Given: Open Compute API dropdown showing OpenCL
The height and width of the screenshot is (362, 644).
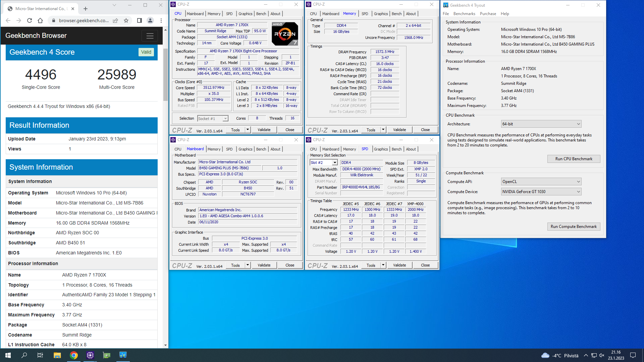Looking at the screenshot, I should 541,182.
